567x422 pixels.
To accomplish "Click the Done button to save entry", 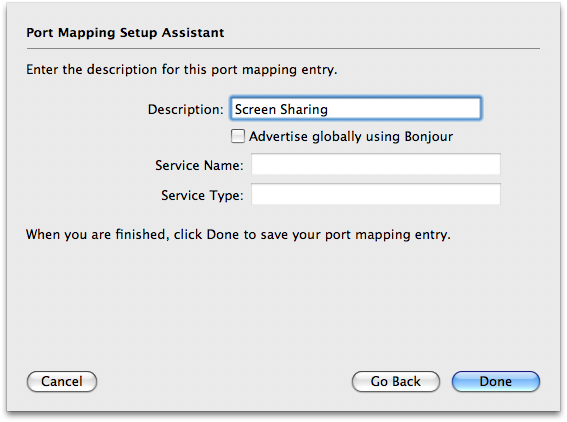I will click(x=495, y=381).
